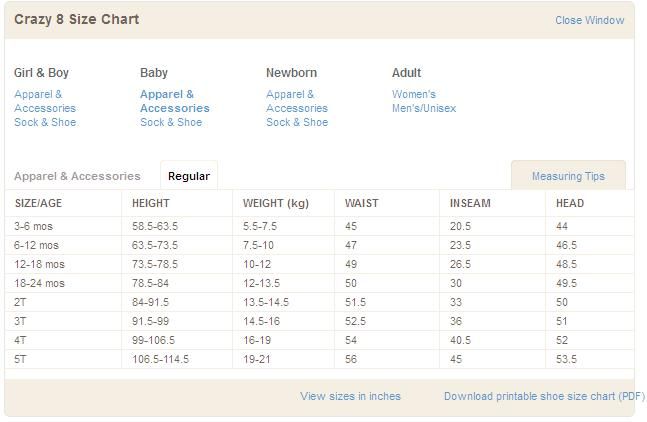Click the Close Window link
Screen dimensions: 647x422
(x=589, y=20)
